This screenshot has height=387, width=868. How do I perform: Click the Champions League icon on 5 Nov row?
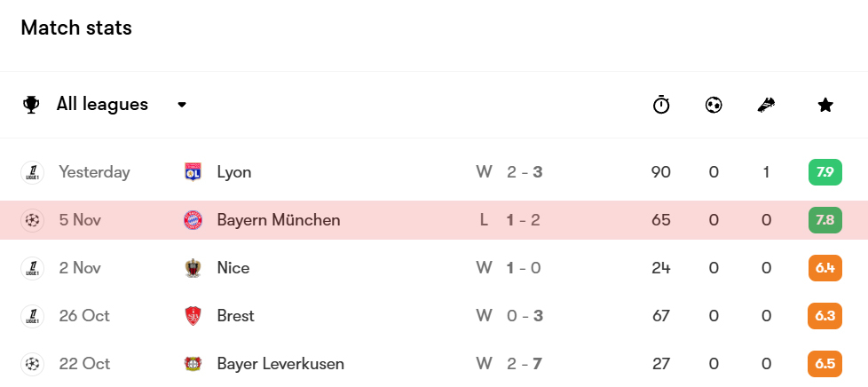pos(32,220)
